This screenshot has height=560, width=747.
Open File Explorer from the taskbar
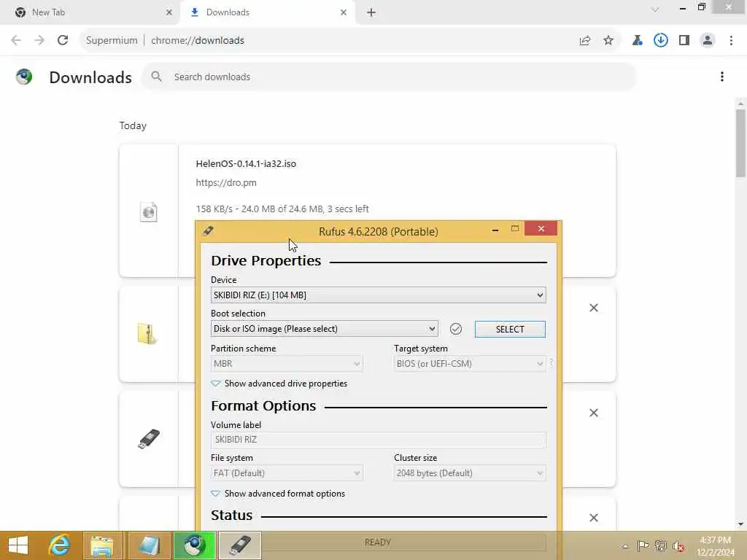pos(102,545)
